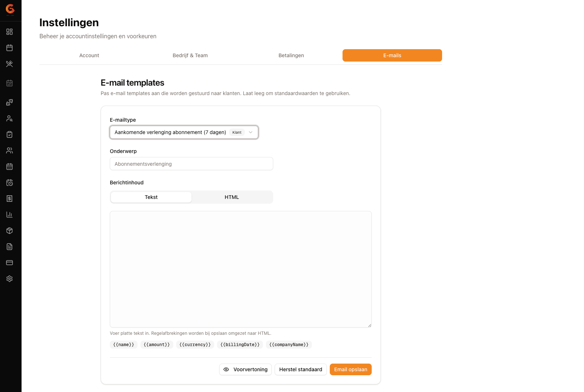Screen dimensions: 584x392
Task: Show the Voorvertoning preview with eye icon
Action: click(245, 369)
